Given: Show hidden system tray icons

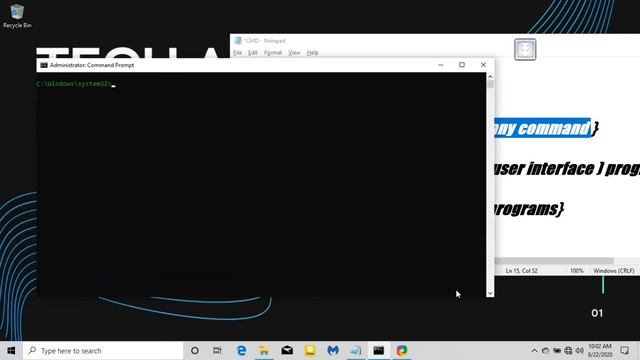Looking at the screenshot, I should [x=534, y=351].
